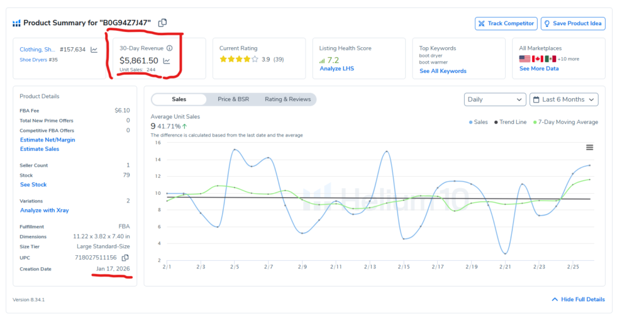Copy the UPC code 718027511156
Viewport: 644px width, 315px height.
(125, 258)
